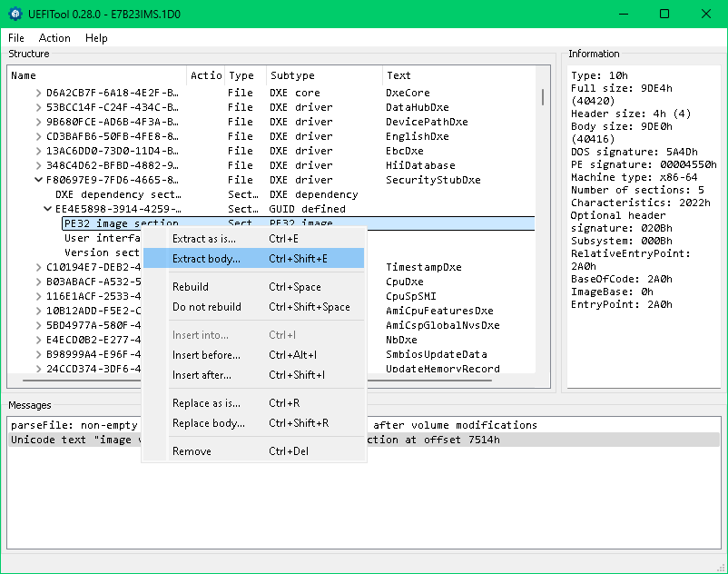Click the 'DOS signature: 5A4Dh' information line

635,152
